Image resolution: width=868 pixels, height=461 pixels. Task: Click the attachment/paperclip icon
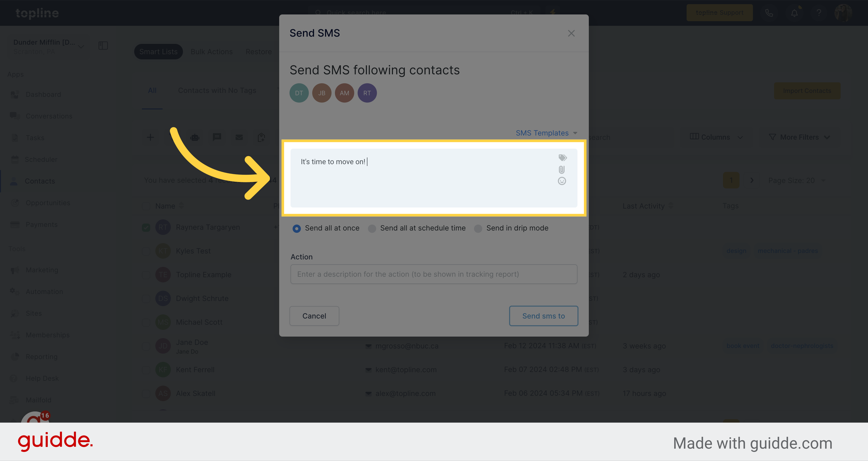pyautogui.click(x=561, y=169)
